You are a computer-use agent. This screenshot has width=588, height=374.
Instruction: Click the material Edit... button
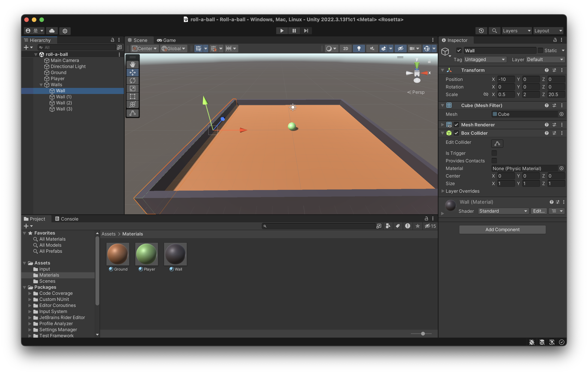tap(539, 211)
